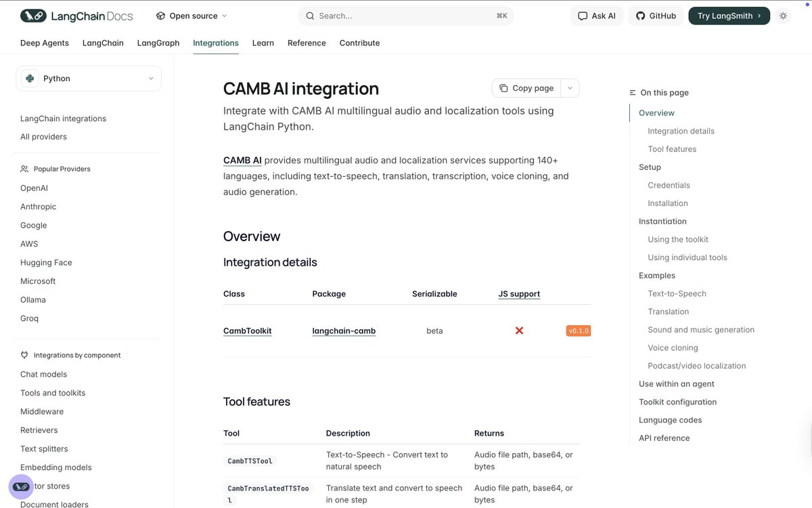Jump to Credentials in page outline
The width and height of the screenshot is (812, 508).
click(669, 186)
